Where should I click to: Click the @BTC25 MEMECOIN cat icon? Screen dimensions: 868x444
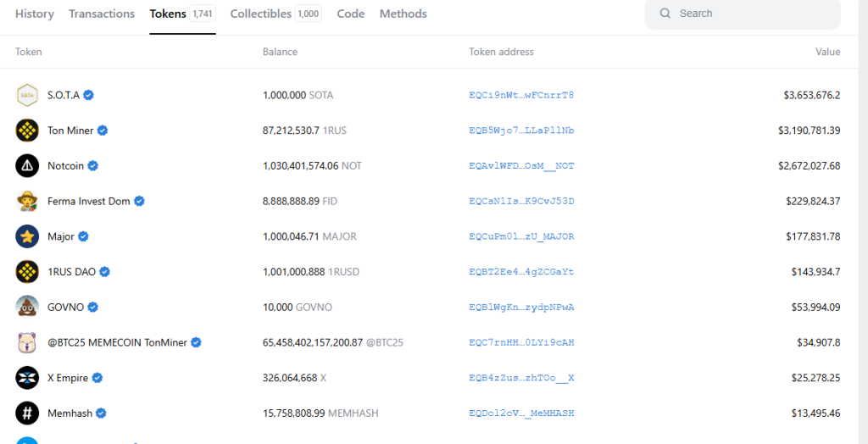point(27,342)
